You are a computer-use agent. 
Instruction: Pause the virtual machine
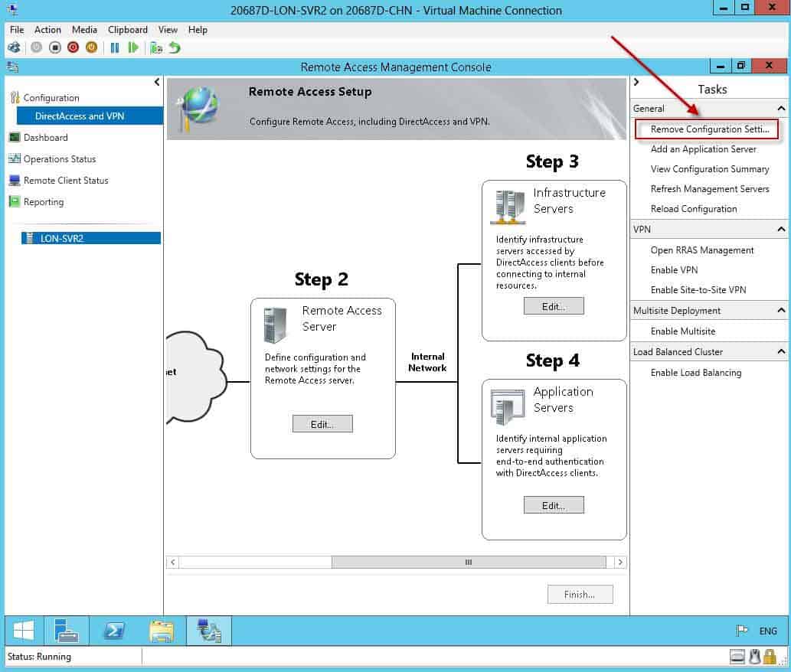coord(115,48)
